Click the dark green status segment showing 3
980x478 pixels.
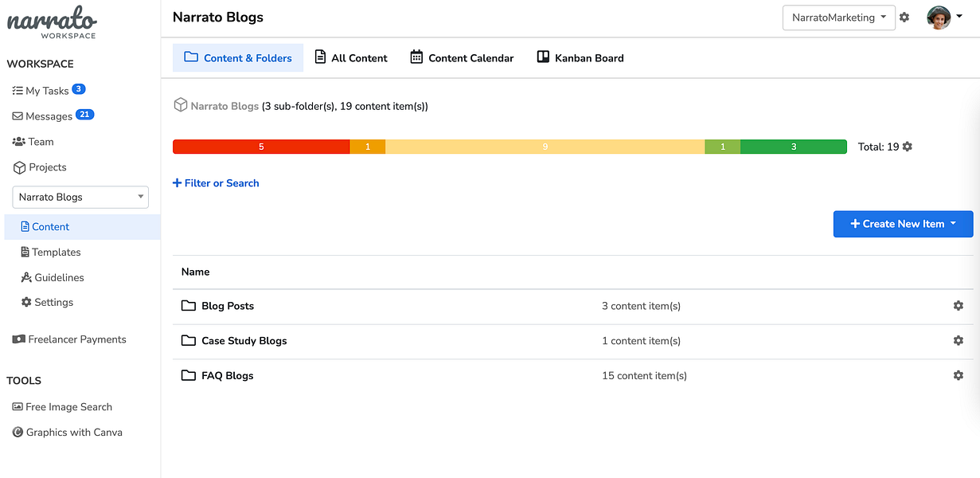click(794, 147)
